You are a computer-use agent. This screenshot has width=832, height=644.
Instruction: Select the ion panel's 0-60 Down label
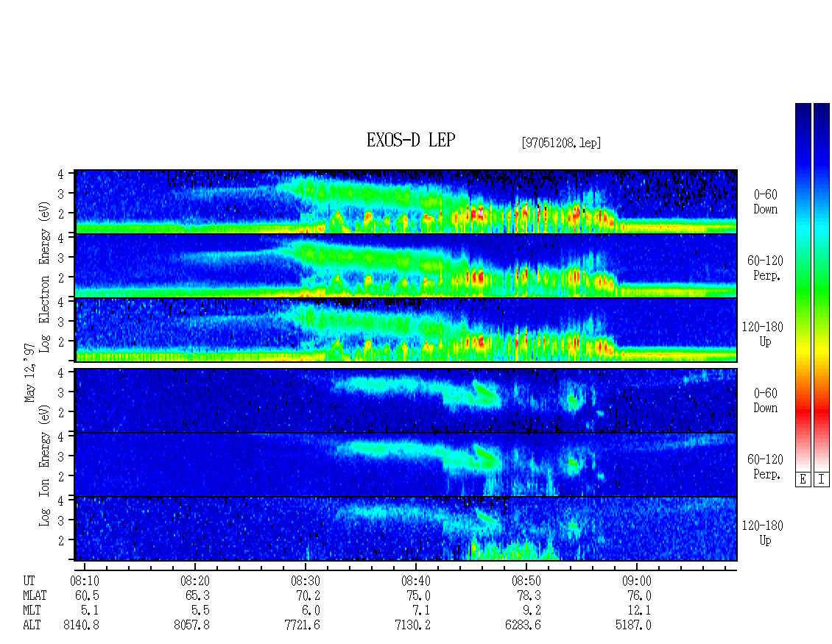pos(765,400)
